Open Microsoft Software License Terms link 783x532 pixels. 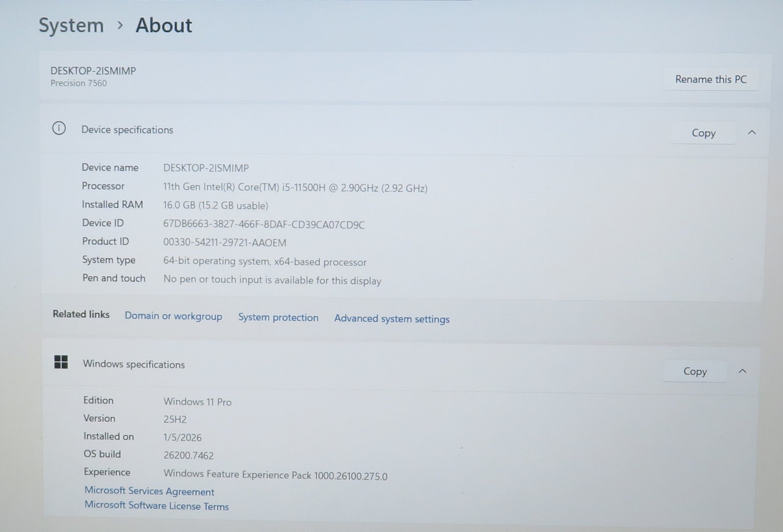157,505
